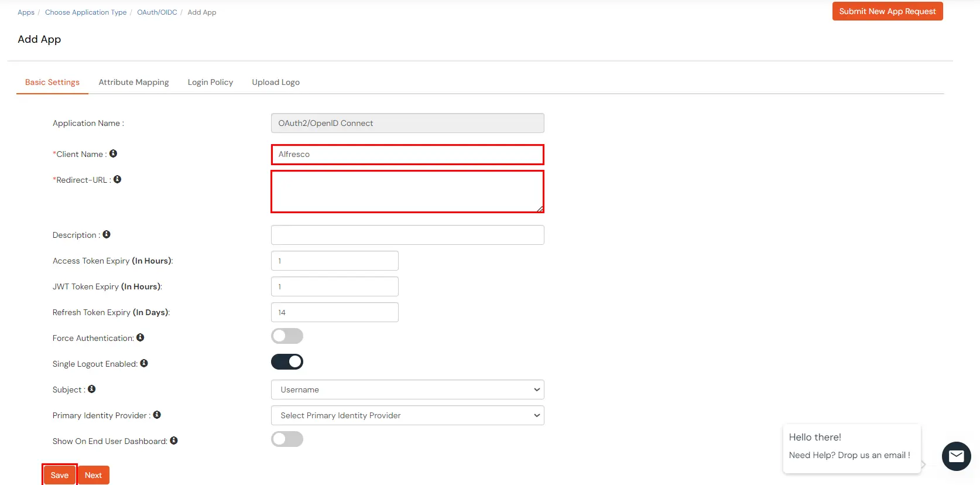Click the Redirect-URL info icon
The width and height of the screenshot is (980, 485).
[x=117, y=179]
